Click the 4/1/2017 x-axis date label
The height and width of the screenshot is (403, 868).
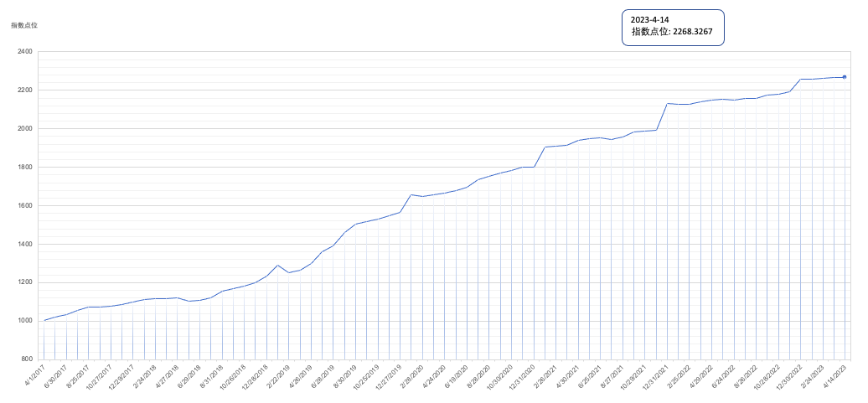pos(35,375)
